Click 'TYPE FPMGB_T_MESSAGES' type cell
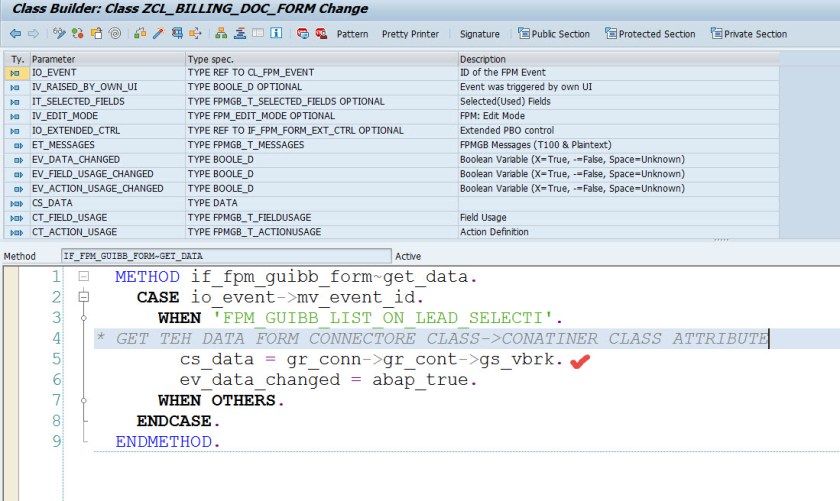 pos(322,145)
